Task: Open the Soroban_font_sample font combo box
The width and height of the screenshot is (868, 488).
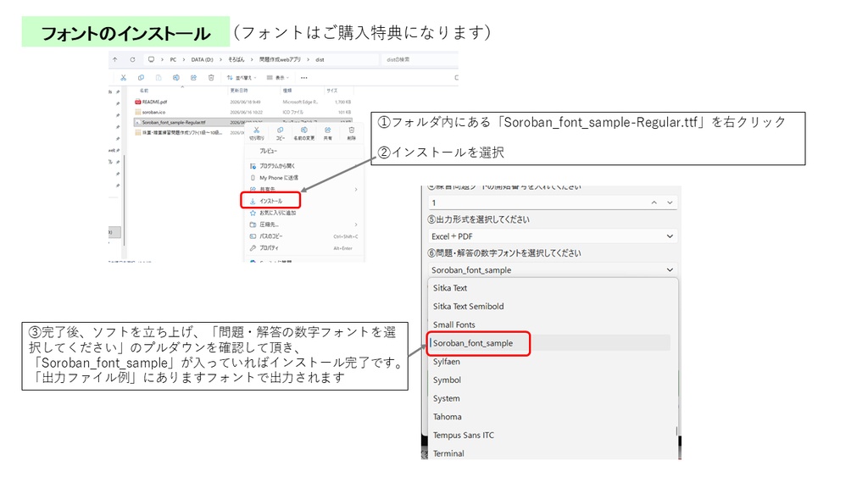Action: click(553, 270)
